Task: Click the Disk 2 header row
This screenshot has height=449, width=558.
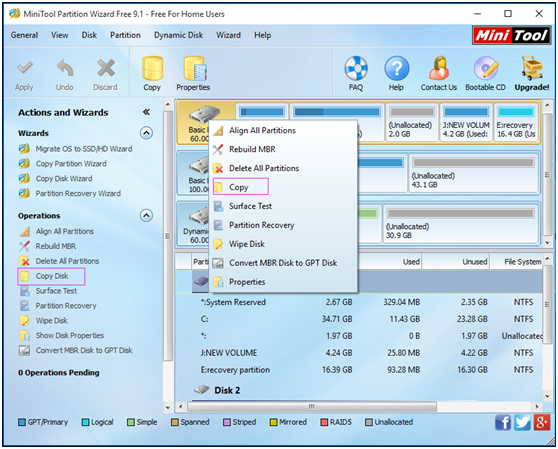Action: [x=359, y=390]
